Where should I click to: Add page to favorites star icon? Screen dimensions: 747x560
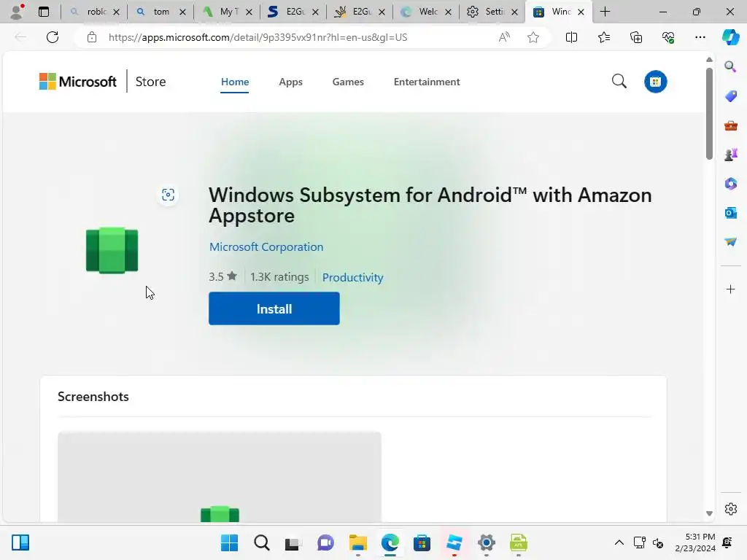click(533, 37)
